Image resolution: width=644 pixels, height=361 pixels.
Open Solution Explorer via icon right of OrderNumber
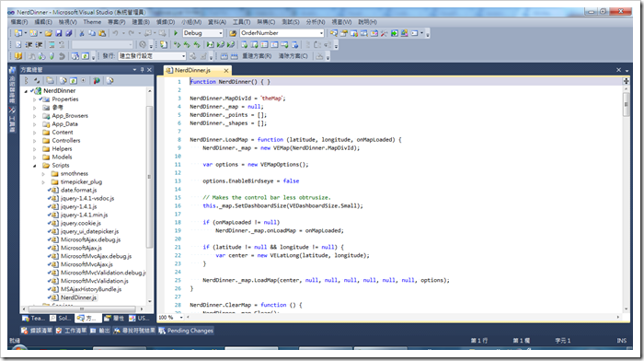tap(333, 33)
